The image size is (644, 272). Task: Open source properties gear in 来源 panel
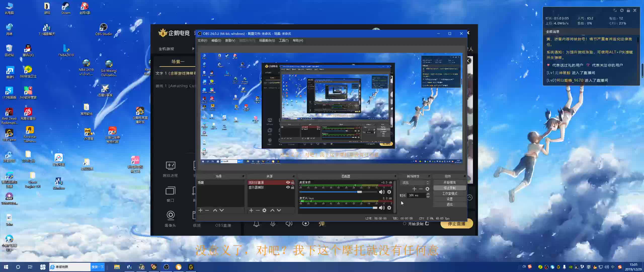(264, 210)
